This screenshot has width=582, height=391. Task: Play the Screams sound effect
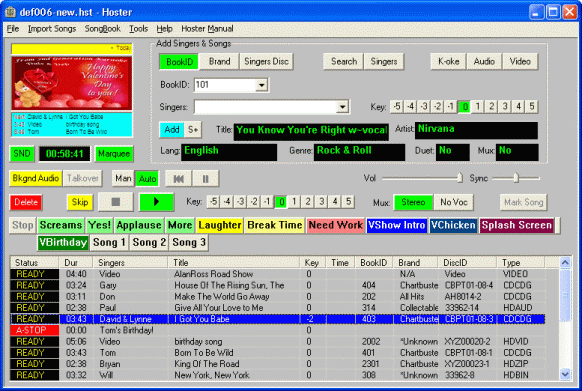pos(61,225)
